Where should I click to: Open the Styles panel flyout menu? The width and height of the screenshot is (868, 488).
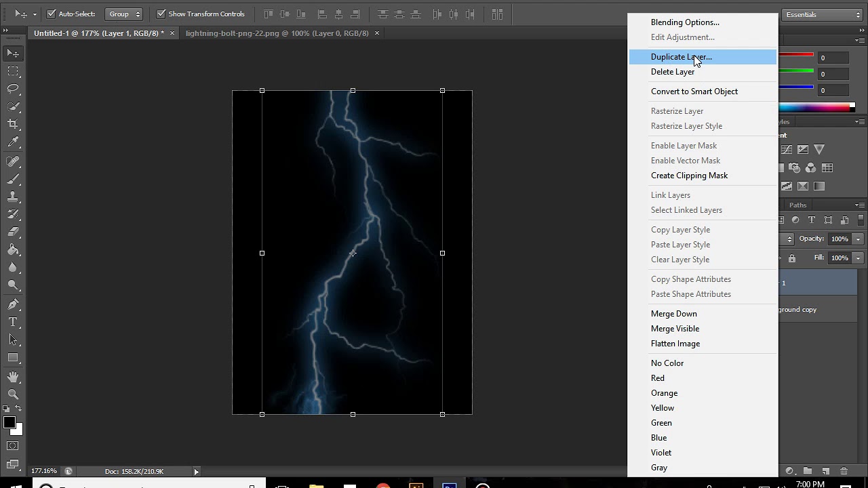pos(860,122)
